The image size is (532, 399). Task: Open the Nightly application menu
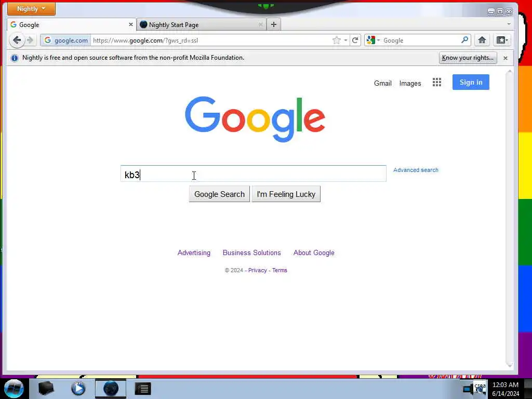point(31,8)
